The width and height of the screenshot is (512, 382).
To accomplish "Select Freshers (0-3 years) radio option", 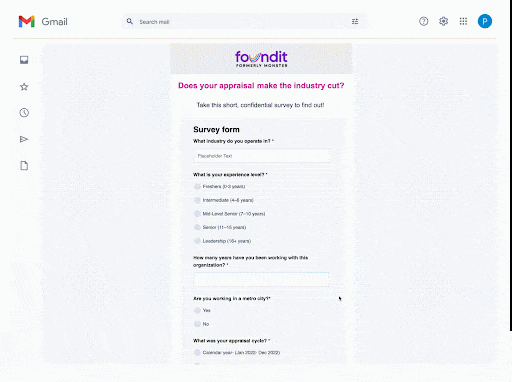I will coord(197,186).
